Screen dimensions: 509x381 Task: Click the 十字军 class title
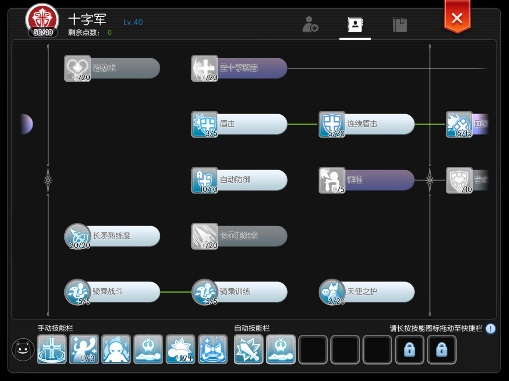pyautogui.click(x=87, y=19)
